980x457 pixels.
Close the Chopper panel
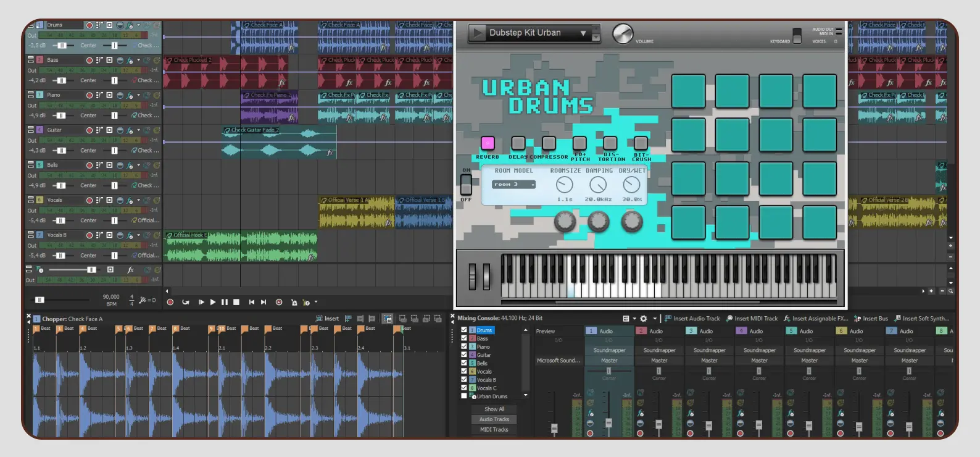tap(28, 316)
